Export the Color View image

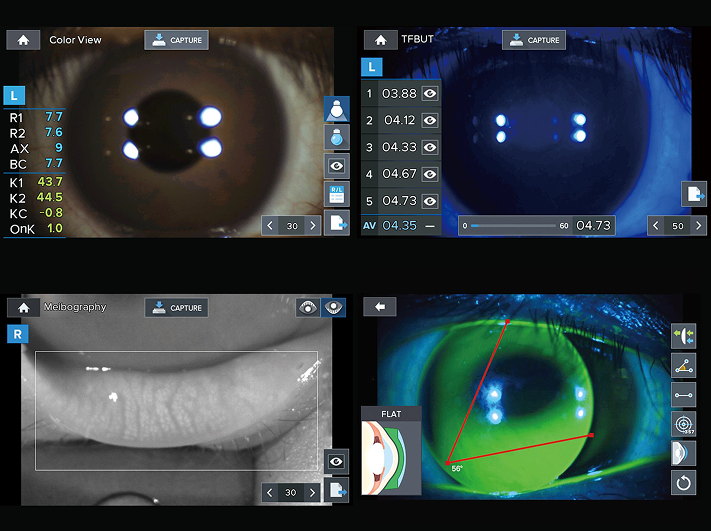point(336,223)
